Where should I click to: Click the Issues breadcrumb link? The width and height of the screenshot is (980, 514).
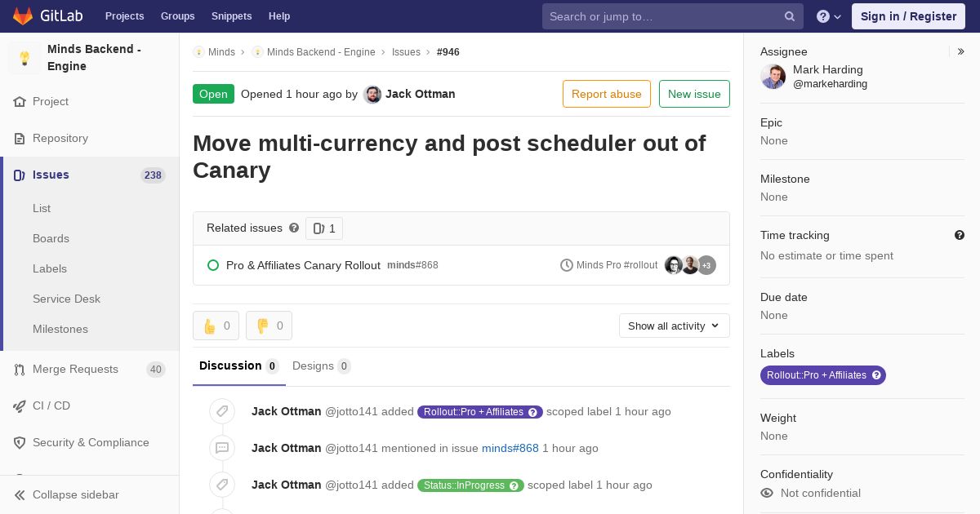(x=406, y=52)
